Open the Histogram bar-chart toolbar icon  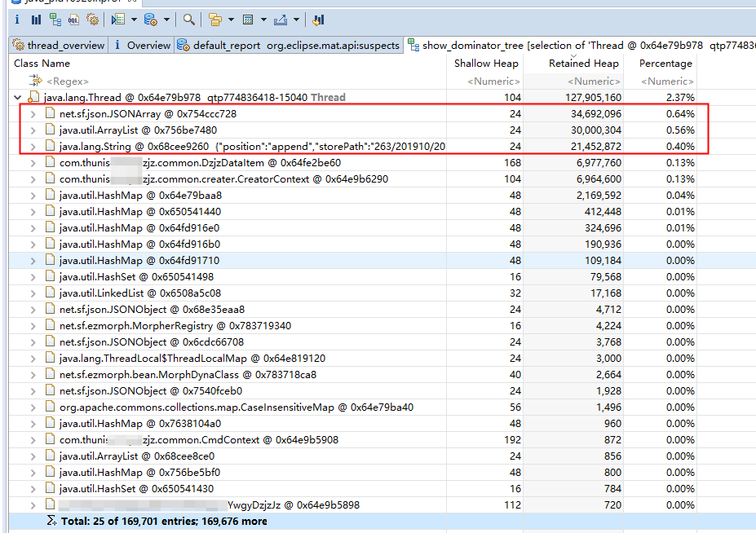36,20
